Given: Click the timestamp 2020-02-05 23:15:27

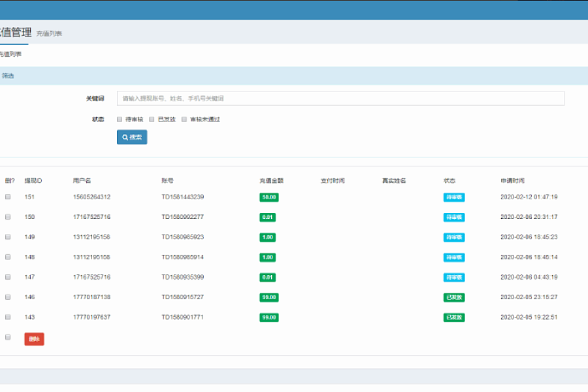Looking at the screenshot, I should [529, 297].
